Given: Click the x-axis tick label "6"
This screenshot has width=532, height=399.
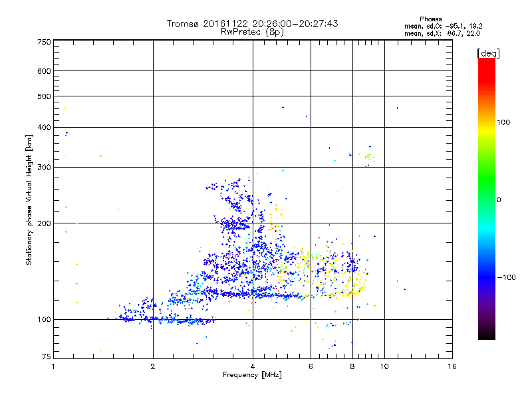Looking at the screenshot, I should [311, 366].
